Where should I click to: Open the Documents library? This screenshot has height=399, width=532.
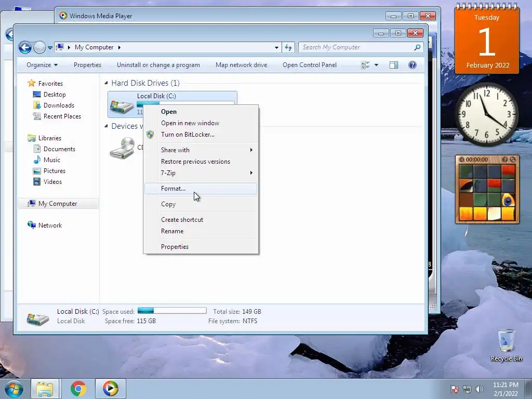tap(59, 149)
